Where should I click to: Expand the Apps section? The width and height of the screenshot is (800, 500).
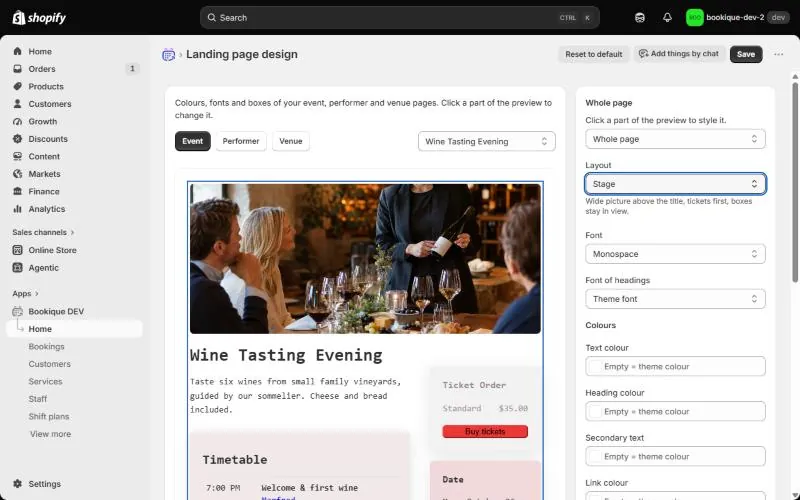[26, 293]
